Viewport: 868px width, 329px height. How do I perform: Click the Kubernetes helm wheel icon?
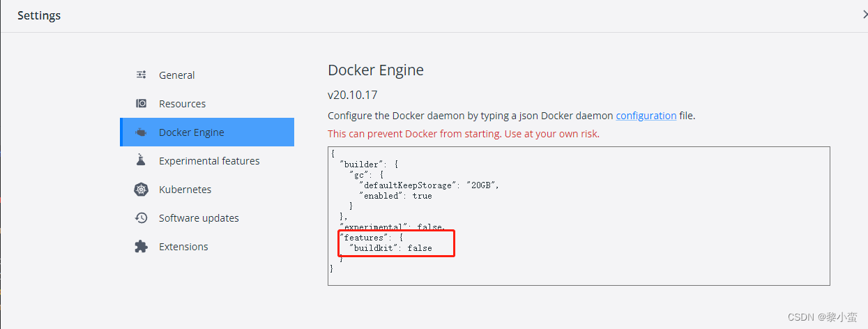click(142, 189)
